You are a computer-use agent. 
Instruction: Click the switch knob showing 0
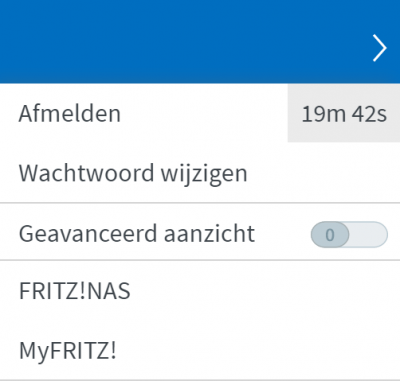click(330, 234)
